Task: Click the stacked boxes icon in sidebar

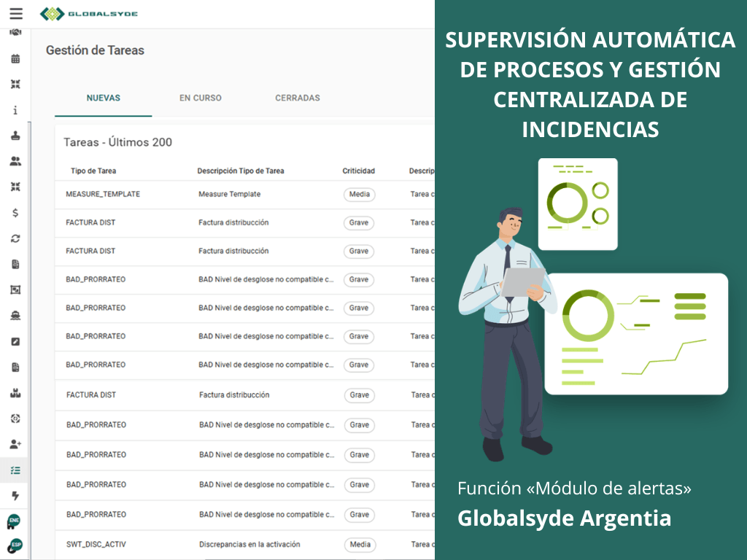Action: point(15,393)
